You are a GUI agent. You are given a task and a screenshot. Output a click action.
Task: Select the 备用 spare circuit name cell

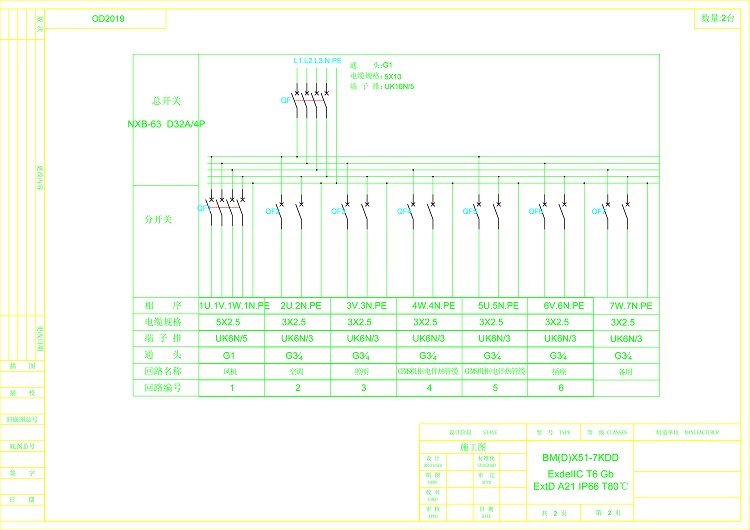tap(626, 372)
